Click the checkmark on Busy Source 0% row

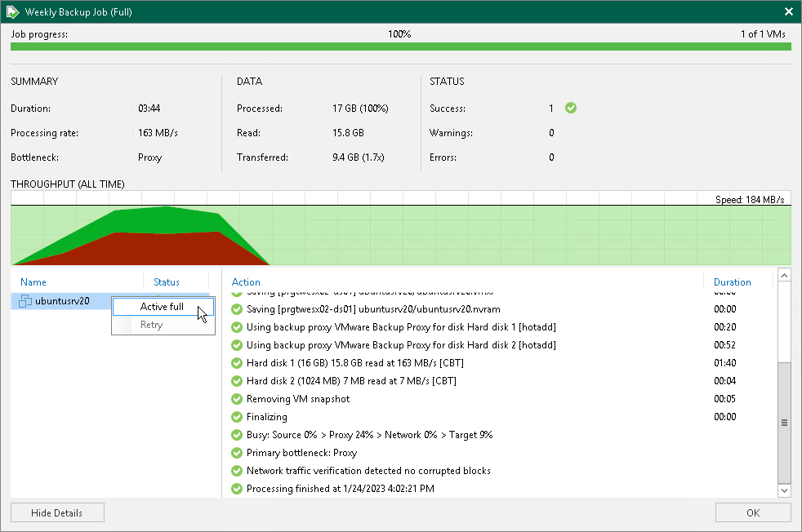237,435
